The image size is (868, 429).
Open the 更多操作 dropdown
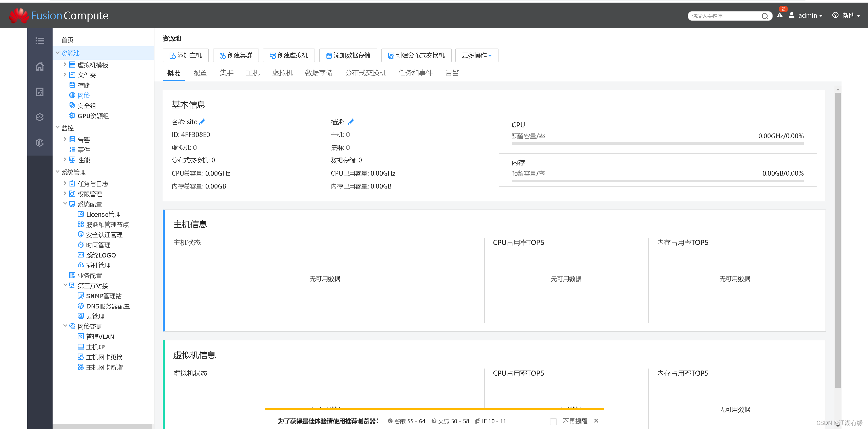pyautogui.click(x=477, y=55)
